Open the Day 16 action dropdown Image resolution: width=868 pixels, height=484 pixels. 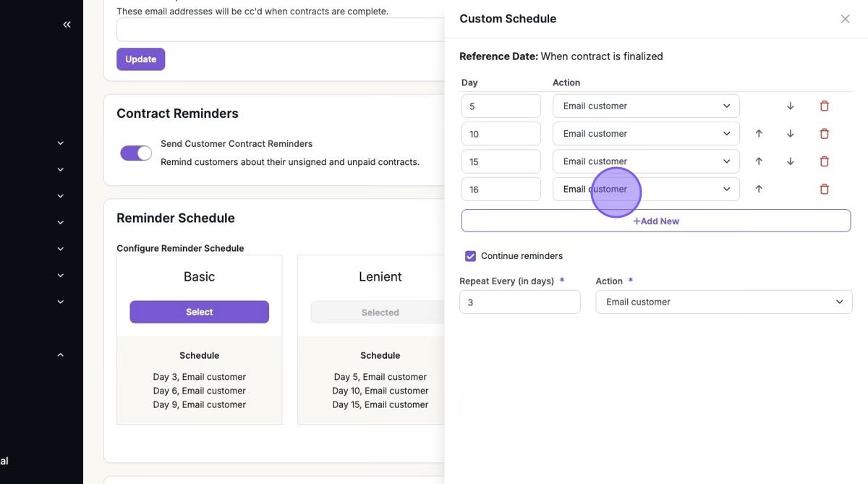[646, 190]
